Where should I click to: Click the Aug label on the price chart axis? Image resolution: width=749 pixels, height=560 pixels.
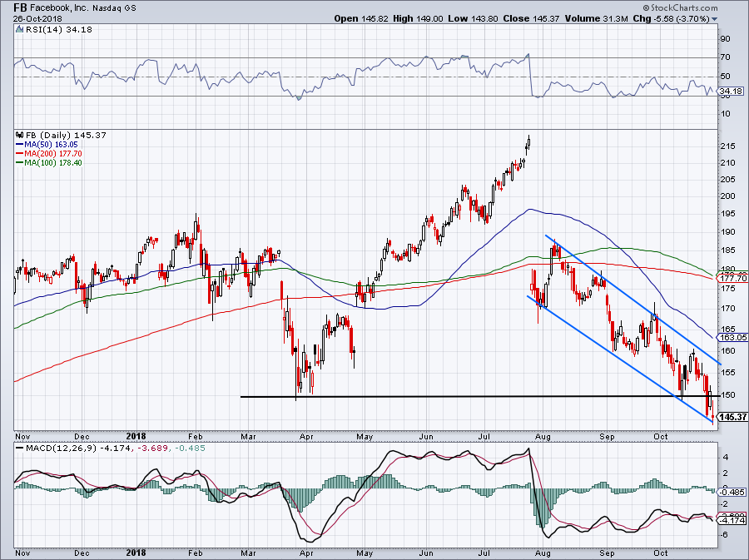coord(543,437)
